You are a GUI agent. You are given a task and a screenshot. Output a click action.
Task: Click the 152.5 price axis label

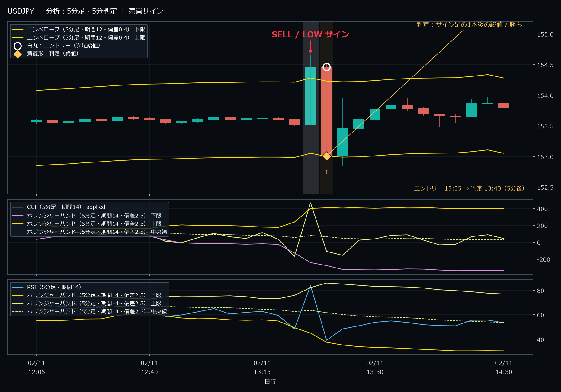pos(545,188)
